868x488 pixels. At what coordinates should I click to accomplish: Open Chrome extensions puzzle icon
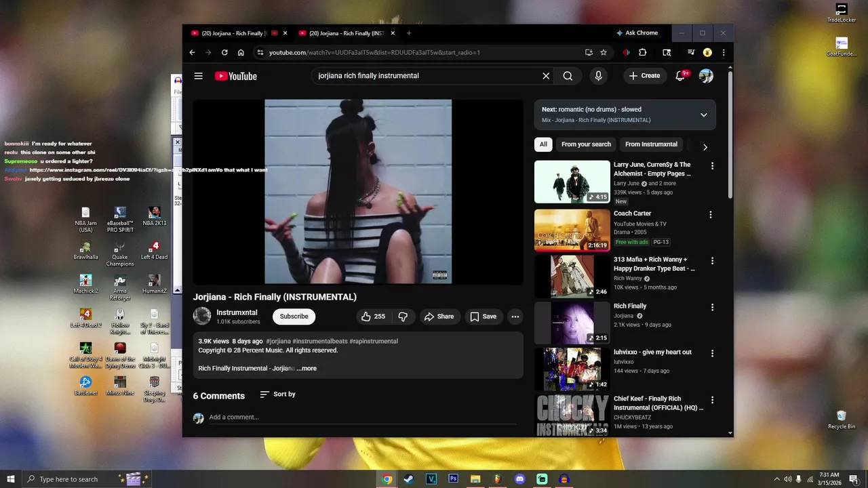point(643,52)
